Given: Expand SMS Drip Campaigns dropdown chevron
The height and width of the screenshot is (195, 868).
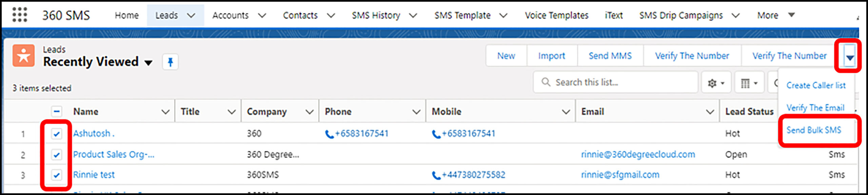Looking at the screenshot, I should click(x=735, y=15).
